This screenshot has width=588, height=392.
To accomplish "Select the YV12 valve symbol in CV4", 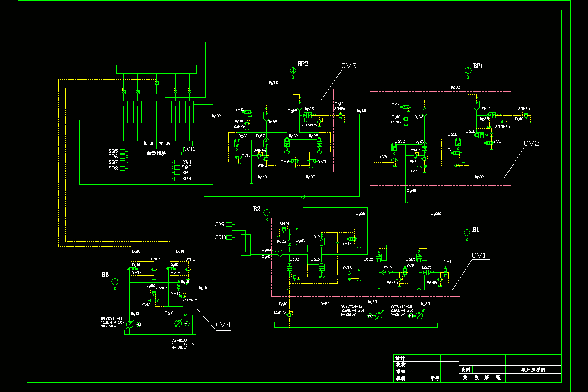I will (154, 300).
